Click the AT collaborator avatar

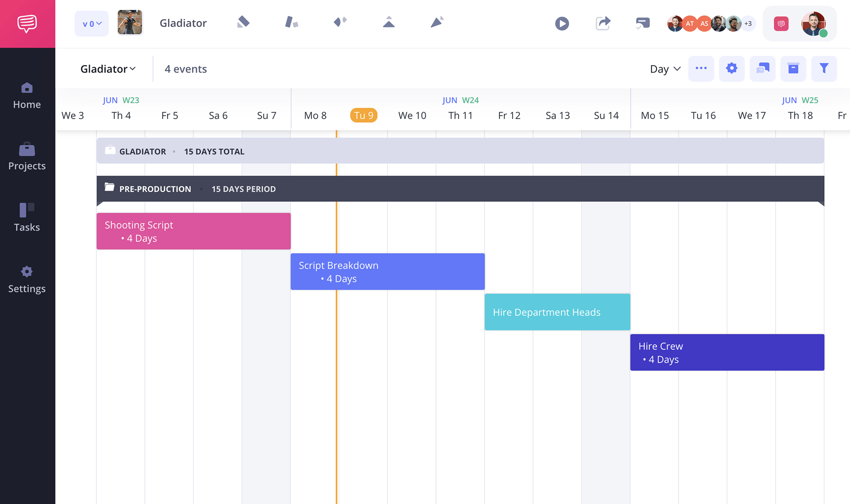pos(690,24)
